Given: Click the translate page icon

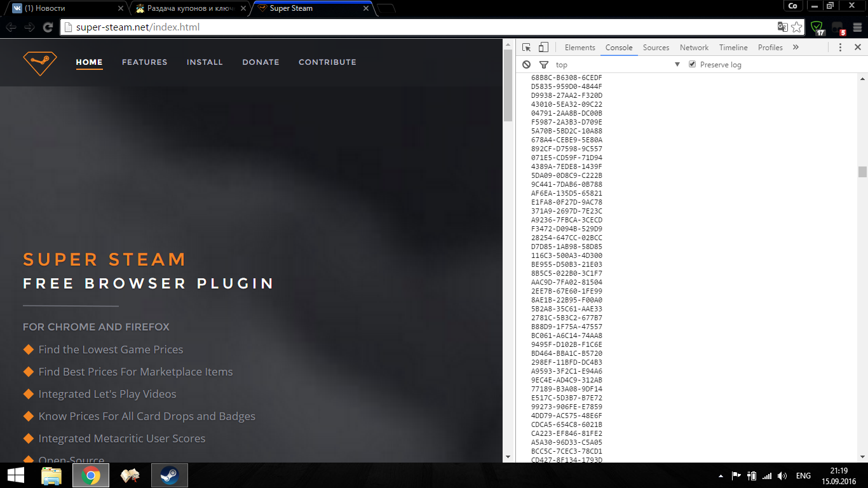Looking at the screenshot, I should (782, 27).
